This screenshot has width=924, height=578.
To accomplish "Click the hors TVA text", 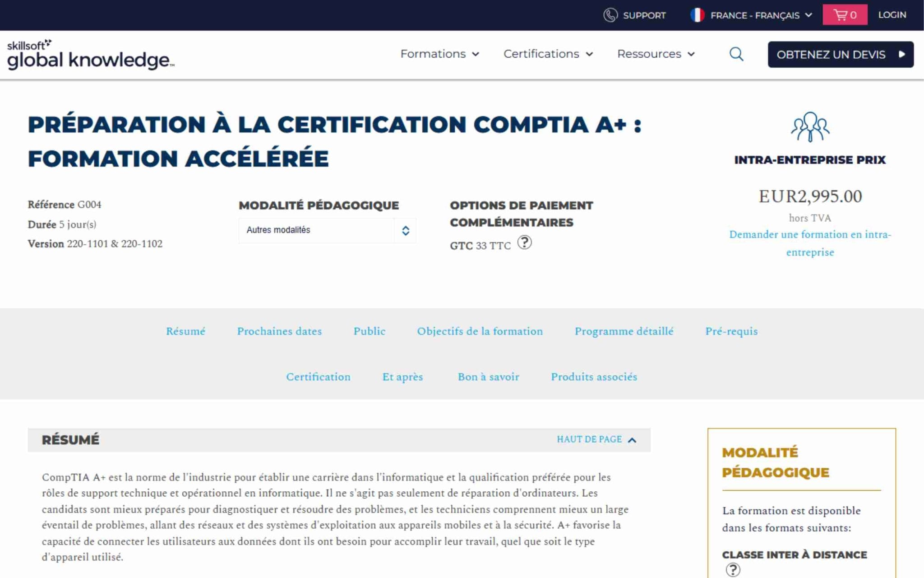I will (810, 218).
